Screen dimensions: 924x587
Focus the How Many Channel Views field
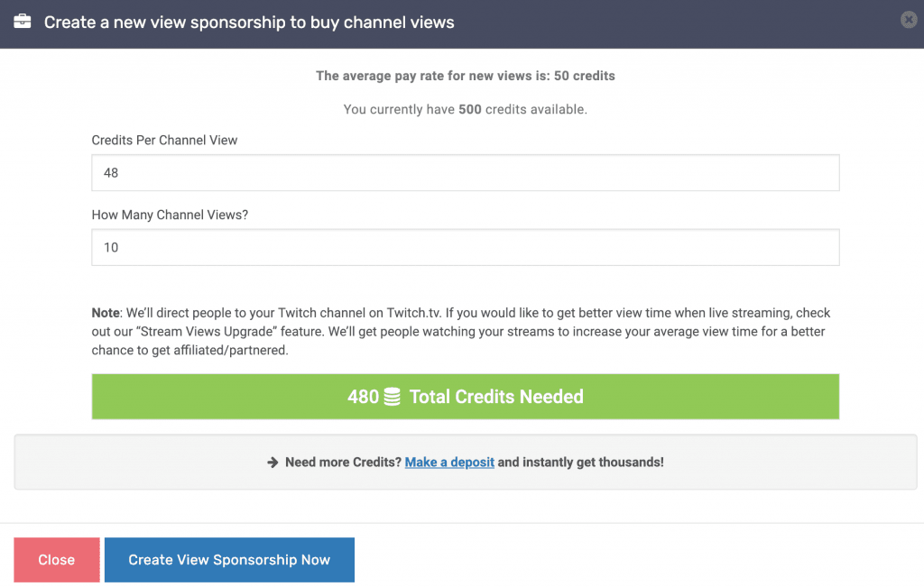coord(465,247)
